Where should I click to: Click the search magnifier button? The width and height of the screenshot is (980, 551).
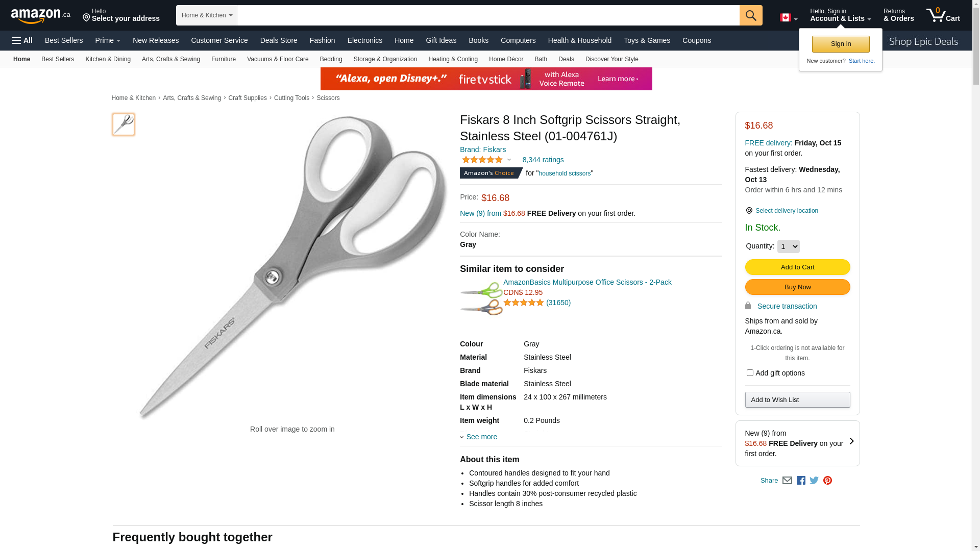(x=750, y=15)
